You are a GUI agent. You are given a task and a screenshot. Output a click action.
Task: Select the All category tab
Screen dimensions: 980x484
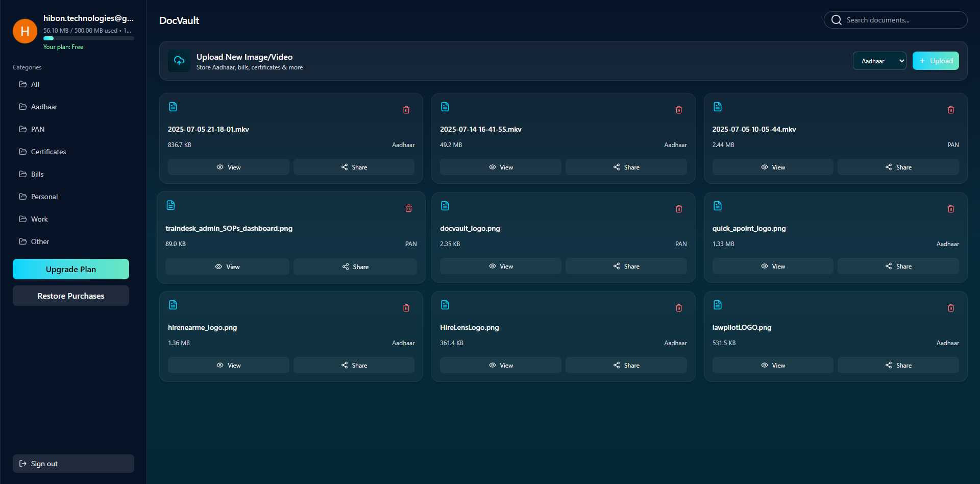(34, 84)
